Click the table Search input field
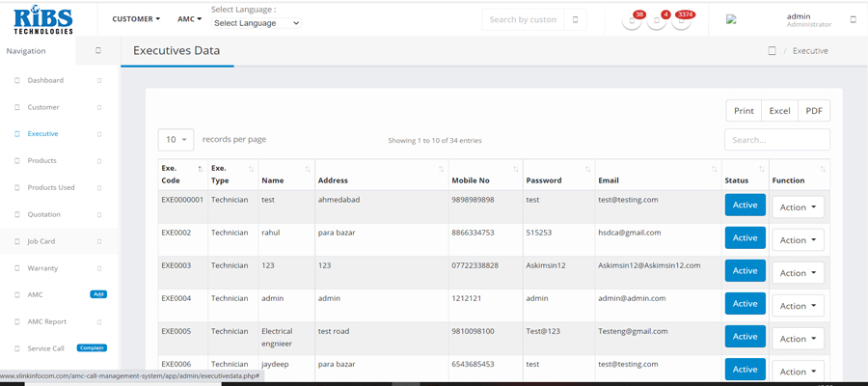Screen dimensions: 868x386 [776, 140]
